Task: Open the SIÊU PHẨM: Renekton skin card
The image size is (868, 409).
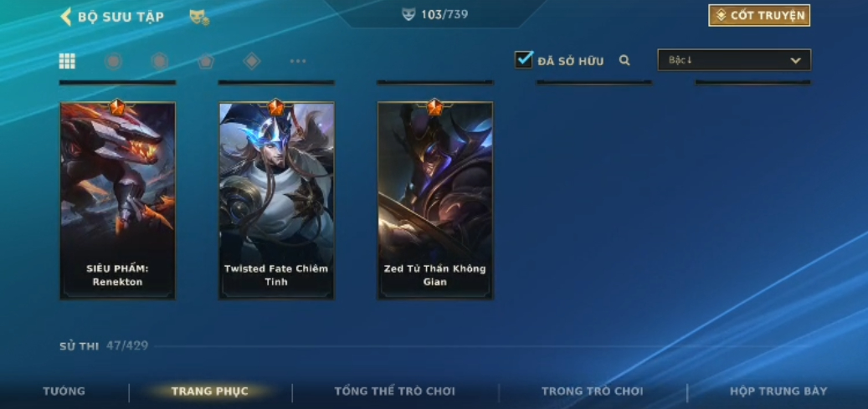Action: [x=118, y=201]
